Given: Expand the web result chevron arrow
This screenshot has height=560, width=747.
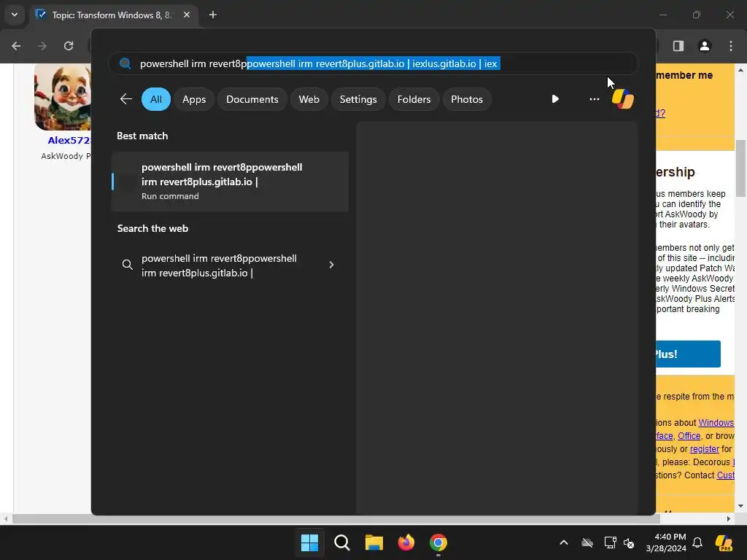Looking at the screenshot, I should (x=332, y=265).
